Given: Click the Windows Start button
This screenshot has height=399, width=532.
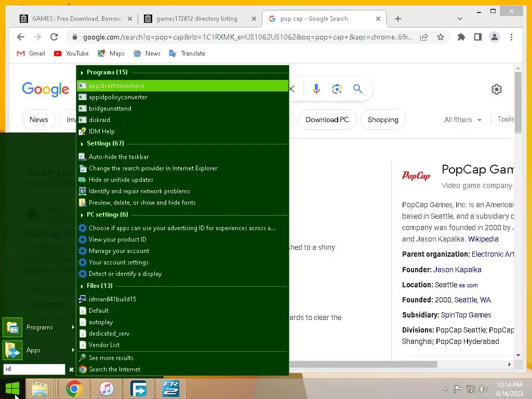Looking at the screenshot, I should click(12, 389).
